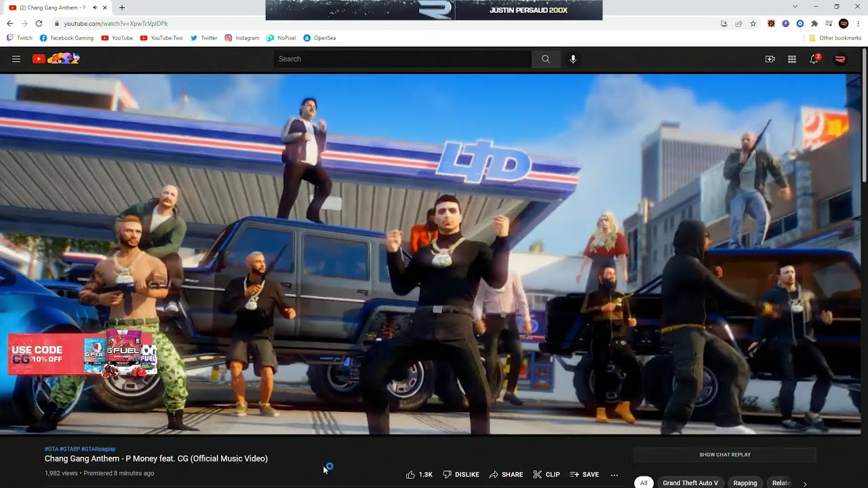Viewport: 868px width, 488px height.
Task: Click the video player to pause
Action: [x=430, y=254]
